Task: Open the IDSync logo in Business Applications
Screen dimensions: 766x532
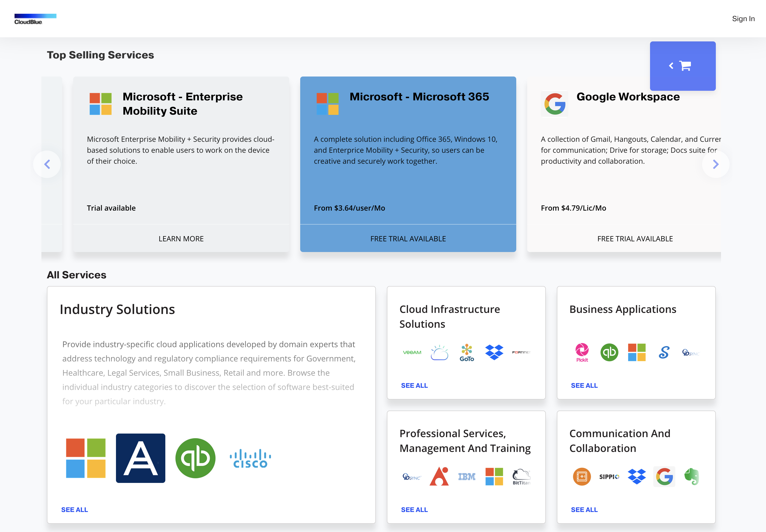Action: click(x=691, y=353)
